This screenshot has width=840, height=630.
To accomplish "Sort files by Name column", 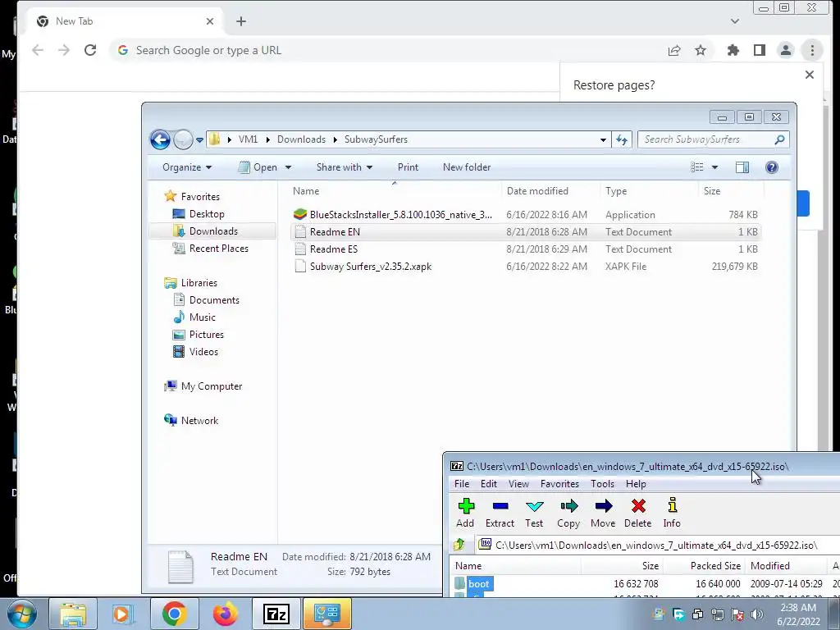I will click(395, 190).
